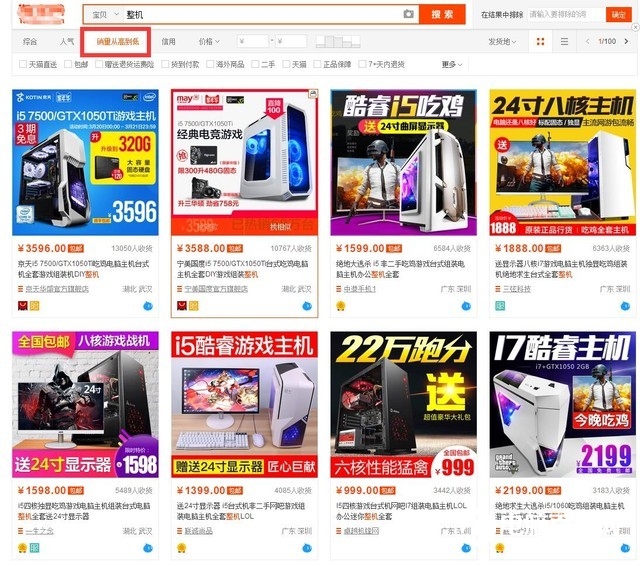Open Wangwang chat for ¥1598.00 product
This screenshot has height=566, width=640.
pyautogui.click(x=148, y=548)
